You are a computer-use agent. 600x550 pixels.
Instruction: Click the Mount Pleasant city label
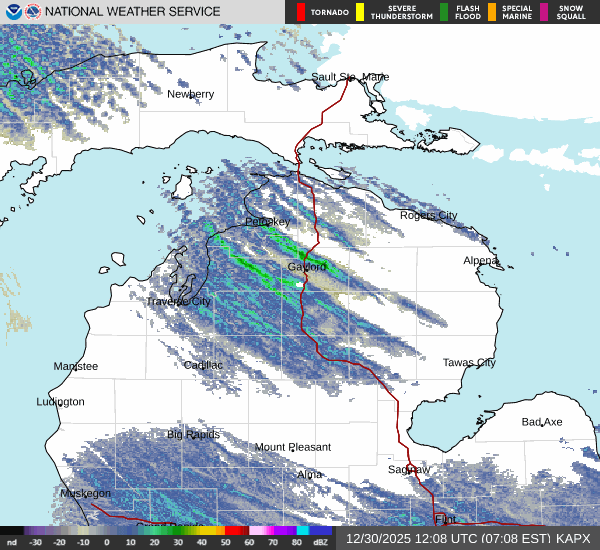[292, 447]
